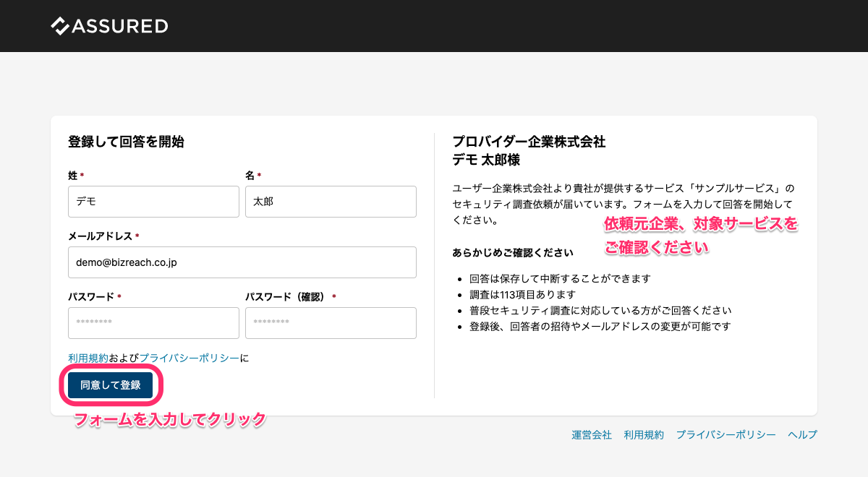Open the プライバシーポリシー footer link
Viewport: 868px width, 477px height.
click(726, 434)
